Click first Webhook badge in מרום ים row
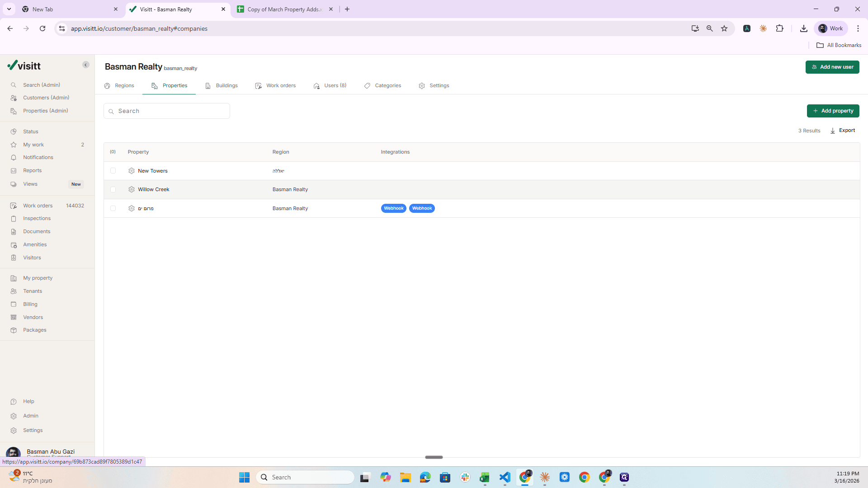Viewport: 868px width, 488px height. [x=394, y=208]
